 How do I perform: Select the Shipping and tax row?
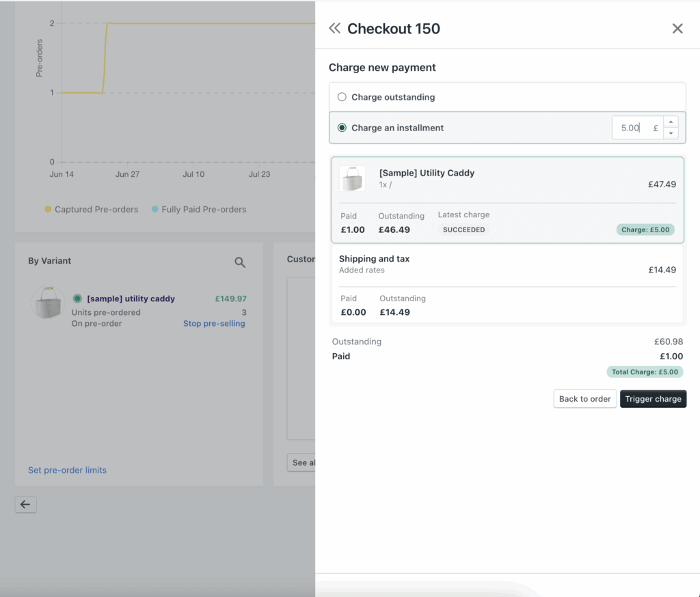pos(507,264)
